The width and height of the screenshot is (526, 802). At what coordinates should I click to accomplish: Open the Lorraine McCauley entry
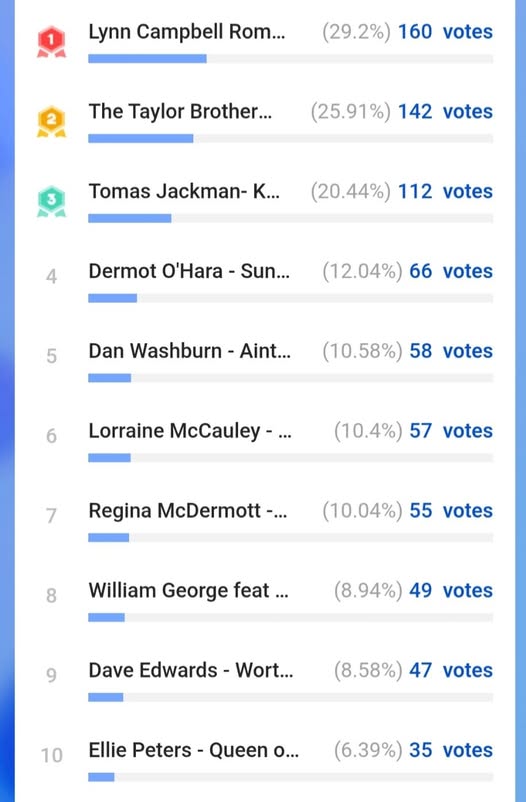(190, 431)
